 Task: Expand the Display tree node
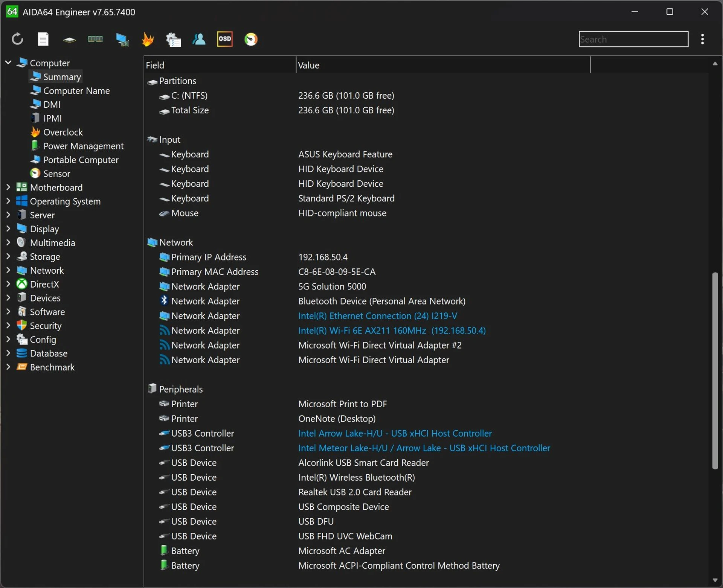click(x=8, y=228)
